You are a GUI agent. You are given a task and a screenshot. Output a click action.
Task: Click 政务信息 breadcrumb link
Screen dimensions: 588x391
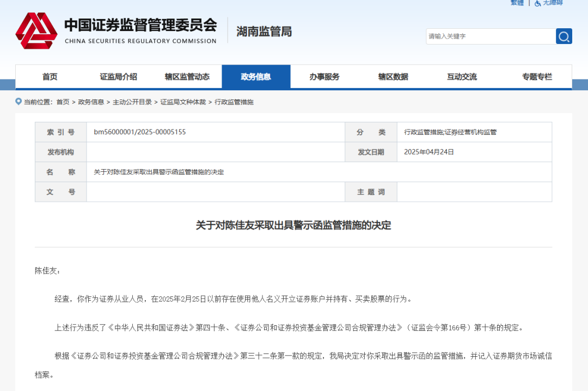[x=91, y=102]
